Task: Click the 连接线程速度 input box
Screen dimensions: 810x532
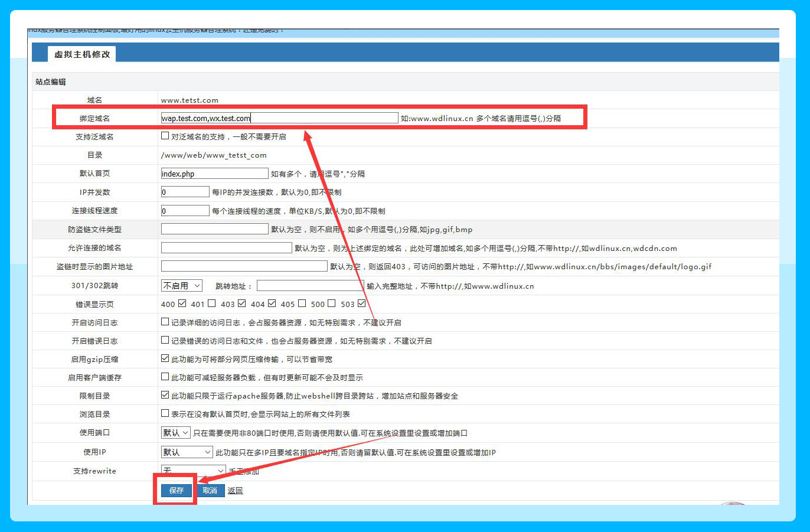Action: (x=185, y=211)
